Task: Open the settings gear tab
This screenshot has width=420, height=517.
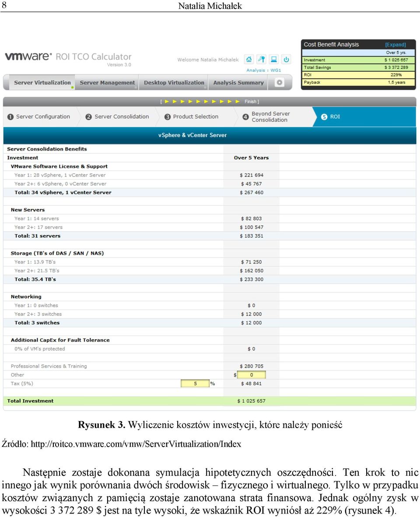Action: coord(279,82)
